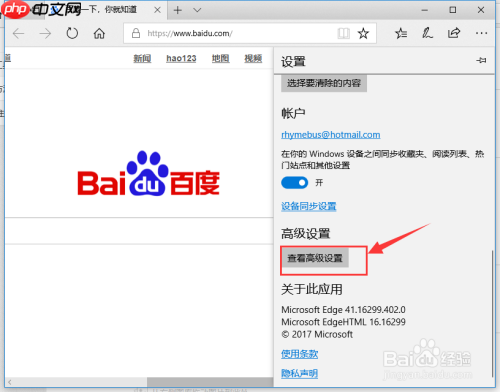Click the 高级设置 heading
Image resolution: width=500 pixels, height=392 pixels.
[305, 234]
